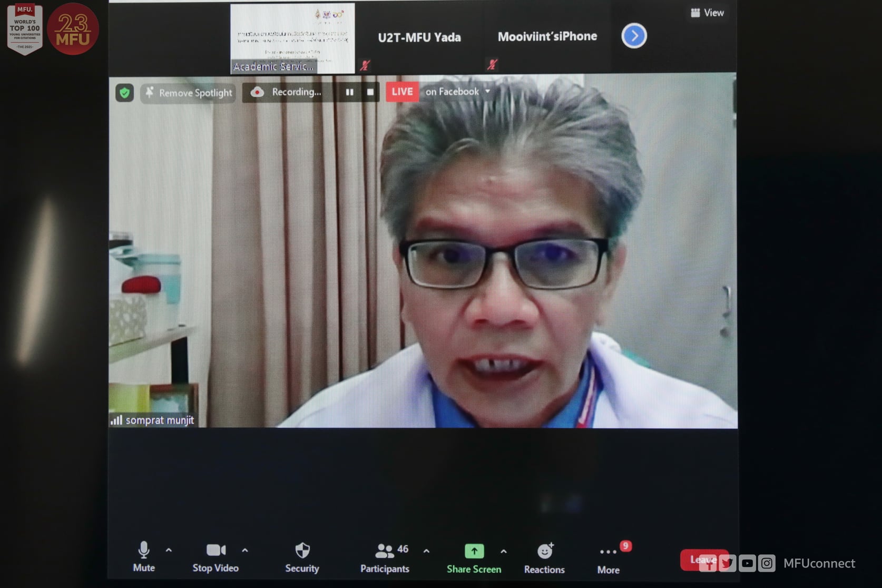Expand the Share Screen options arrow
Screen dimensions: 882x588
coord(504,552)
